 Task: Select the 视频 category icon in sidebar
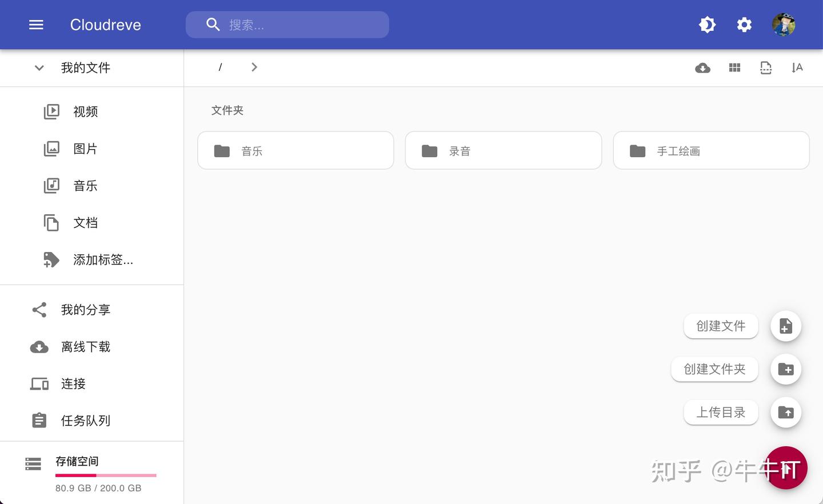[51, 111]
